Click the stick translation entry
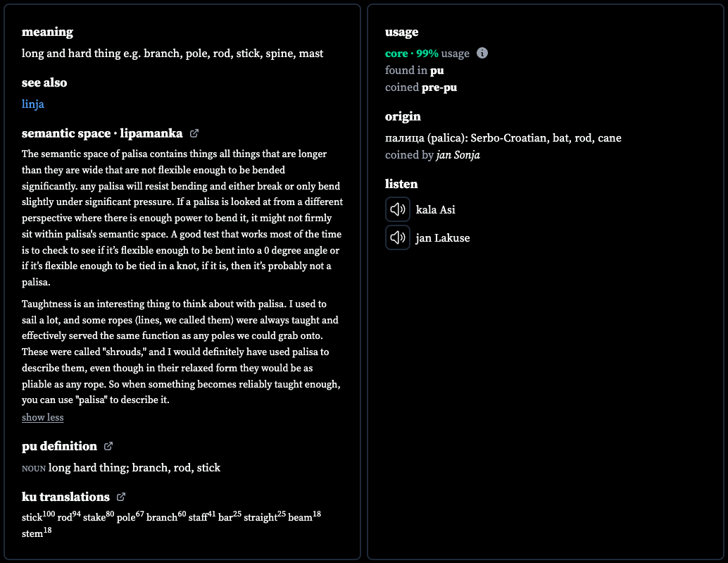The width and height of the screenshot is (728, 563). (39, 516)
